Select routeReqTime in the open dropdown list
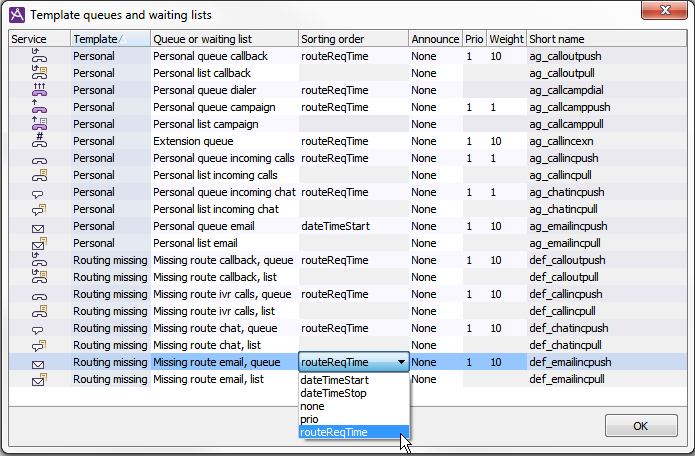This screenshot has width=695, height=456. (334, 432)
